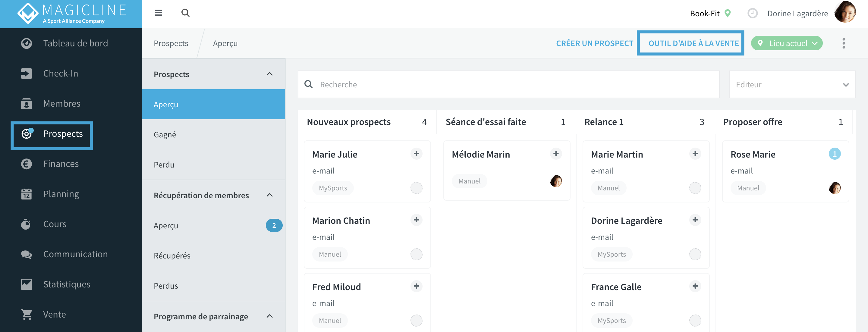Collapse Récupération de membres section
The width and height of the screenshot is (868, 332).
pyautogui.click(x=269, y=195)
